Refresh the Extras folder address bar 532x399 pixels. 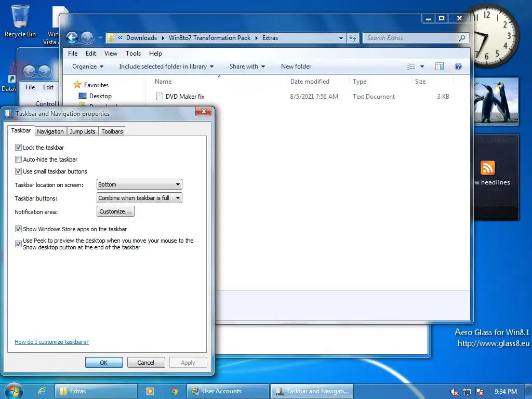click(353, 38)
